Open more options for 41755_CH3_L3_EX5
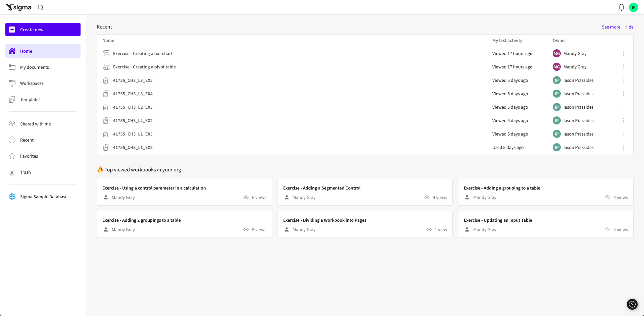Viewport: 644px width, 316px height. coord(624,80)
